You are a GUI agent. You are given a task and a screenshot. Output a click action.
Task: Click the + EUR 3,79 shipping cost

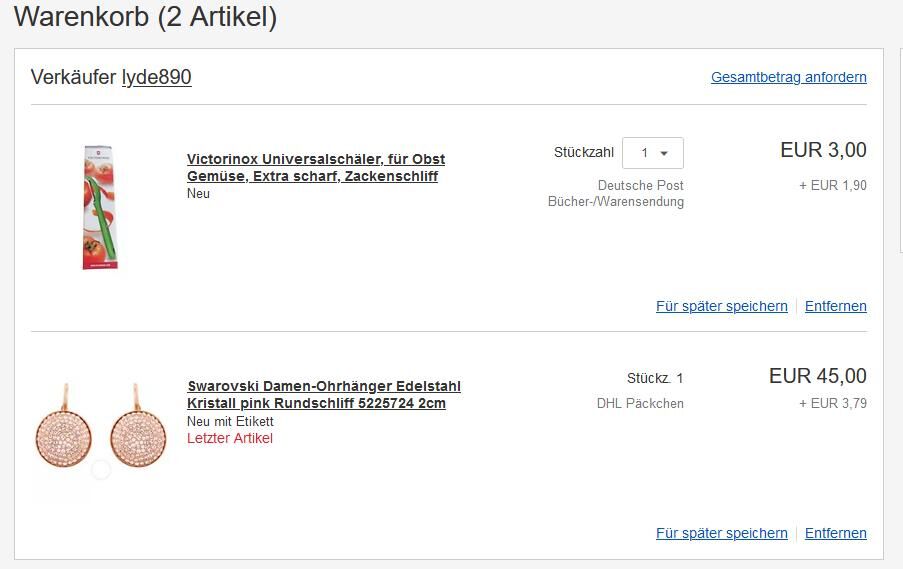click(832, 403)
